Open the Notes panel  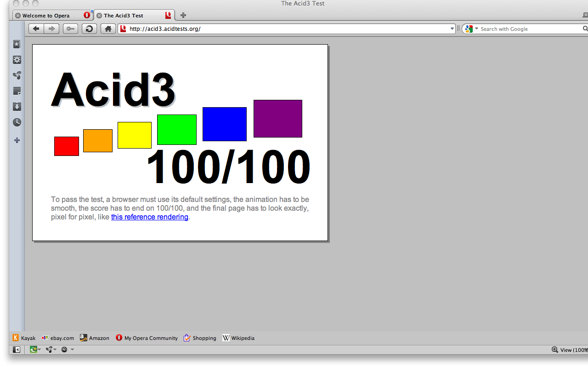point(17,91)
